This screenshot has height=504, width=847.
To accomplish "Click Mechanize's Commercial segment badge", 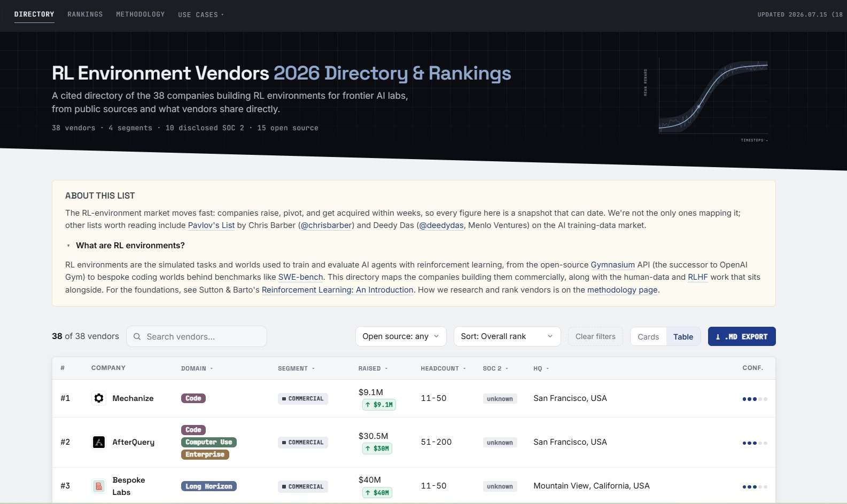I will tap(303, 399).
